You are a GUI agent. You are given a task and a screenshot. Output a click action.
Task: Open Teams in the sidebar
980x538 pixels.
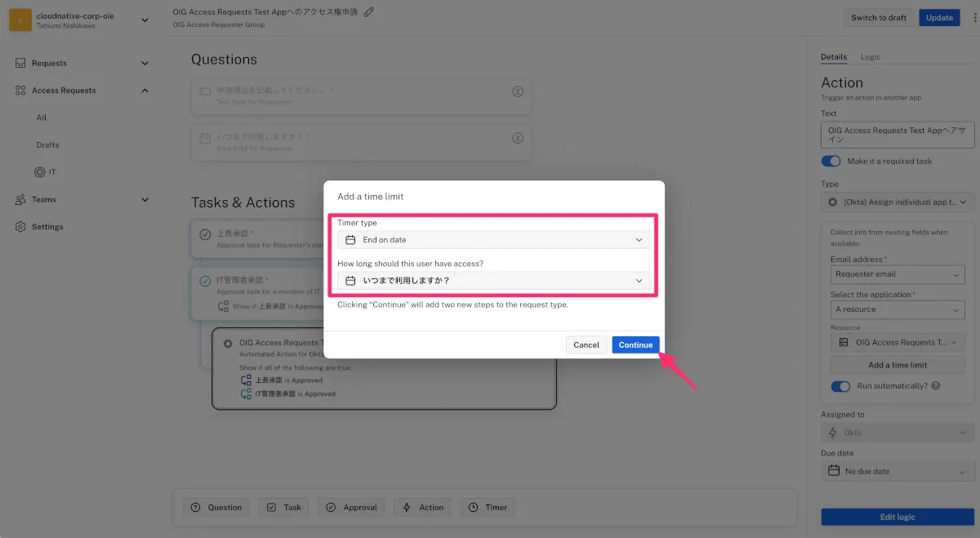pos(44,199)
